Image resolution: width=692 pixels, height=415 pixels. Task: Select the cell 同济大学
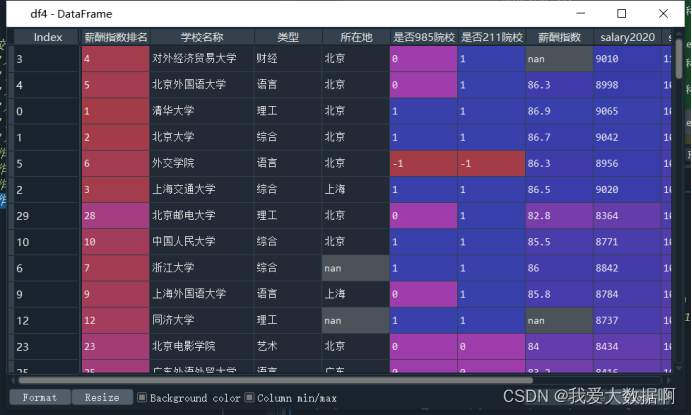coord(202,320)
